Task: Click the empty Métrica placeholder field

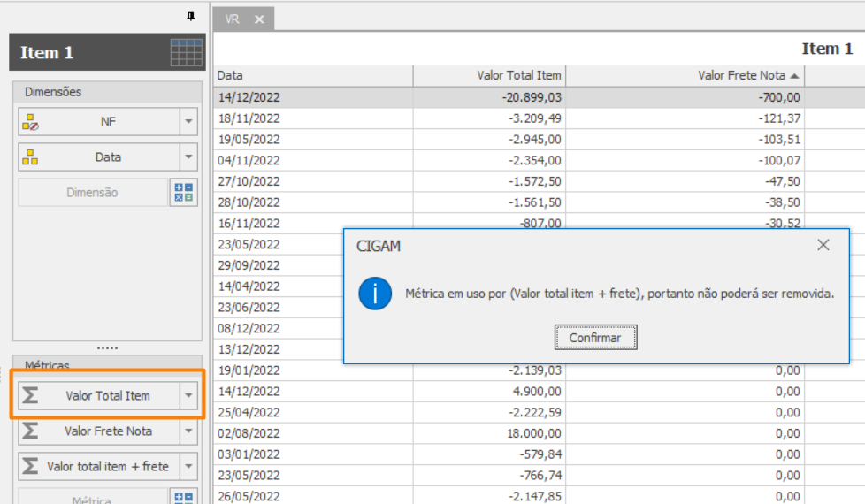Action: coord(93,496)
